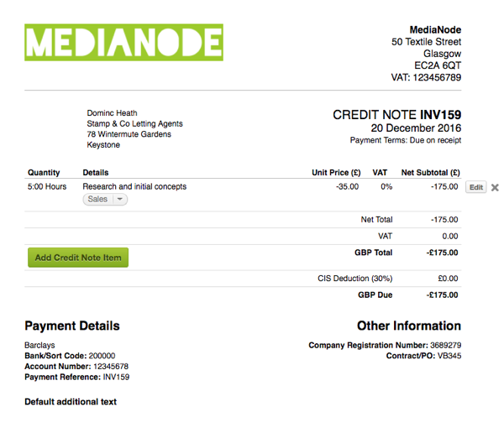Click the 0% VAT value
Viewport: 504px width, 438px height.
pyautogui.click(x=386, y=186)
